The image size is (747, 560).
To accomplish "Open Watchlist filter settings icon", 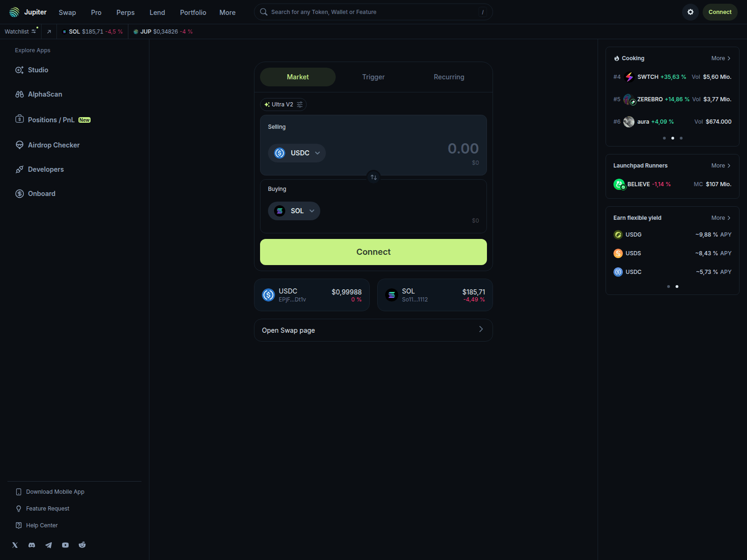I will (34, 31).
